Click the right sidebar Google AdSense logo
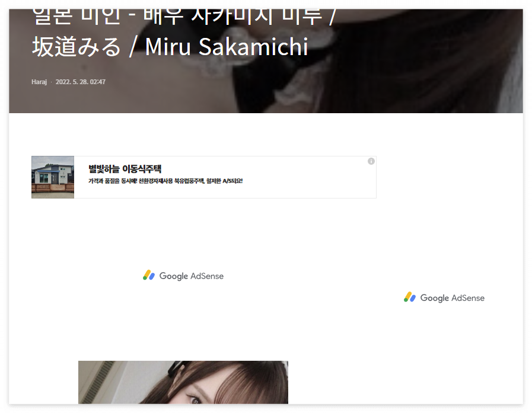This screenshot has width=532, height=413. (x=444, y=297)
